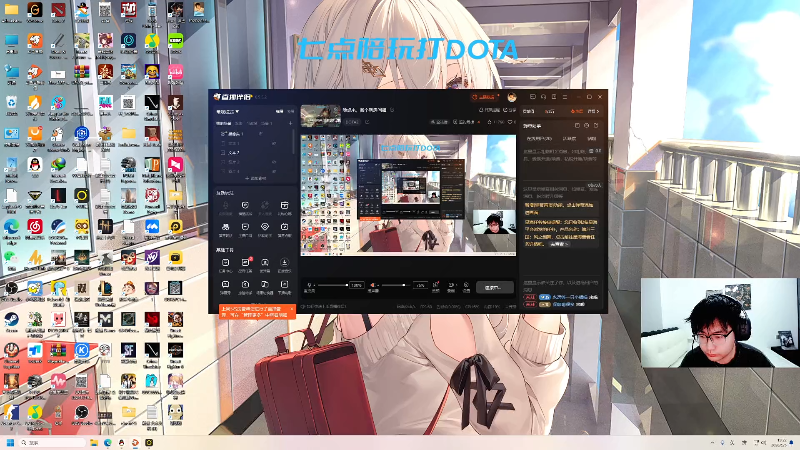This screenshot has height=450, width=800.
Task: Toggle visibility eye of the fourth source row
Action: [274, 162]
